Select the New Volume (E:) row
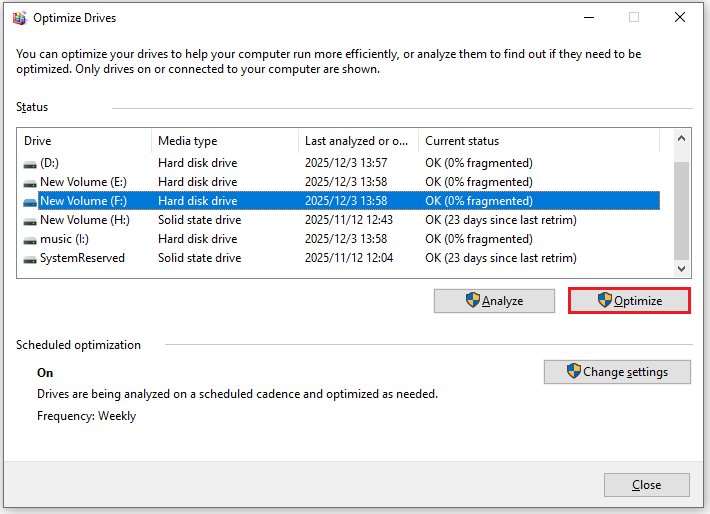Viewport: 710px width, 514px height. 339,182
